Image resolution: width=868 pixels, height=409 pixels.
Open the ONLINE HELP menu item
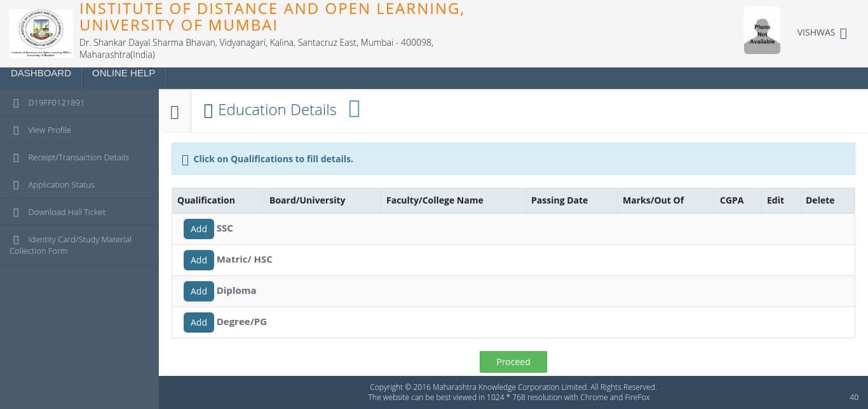pyautogui.click(x=123, y=73)
